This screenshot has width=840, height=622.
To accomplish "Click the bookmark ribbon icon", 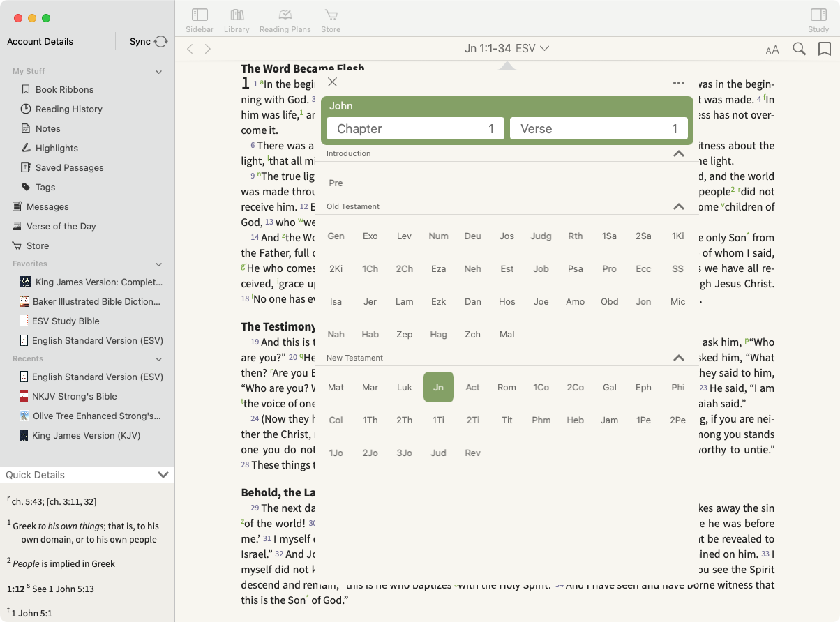I will point(824,49).
